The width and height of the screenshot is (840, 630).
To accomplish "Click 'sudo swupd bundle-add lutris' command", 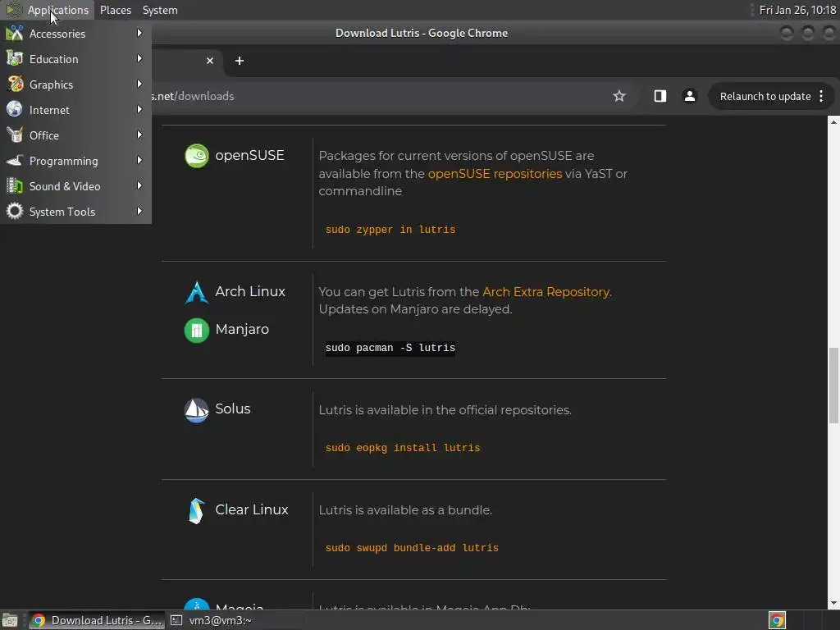I will click(412, 547).
